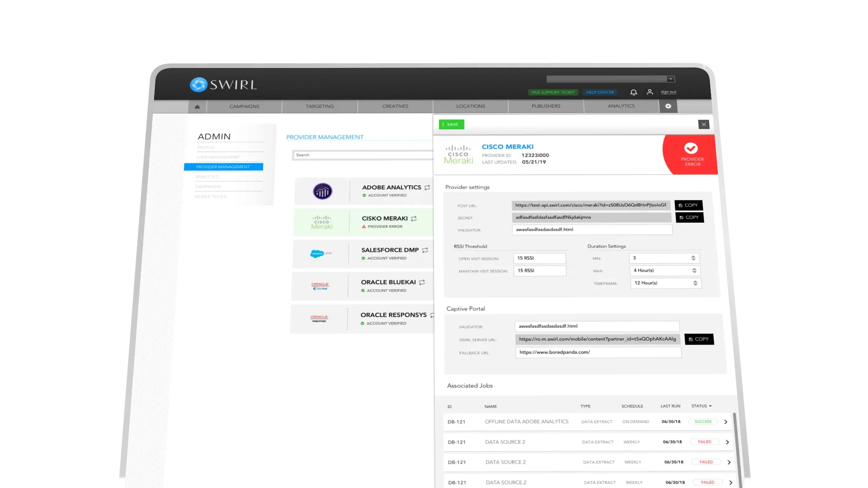This screenshot has height=488, width=868.
Task: Click the Adobe Analytics logo thumbnail
Action: click(x=322, y=191)
